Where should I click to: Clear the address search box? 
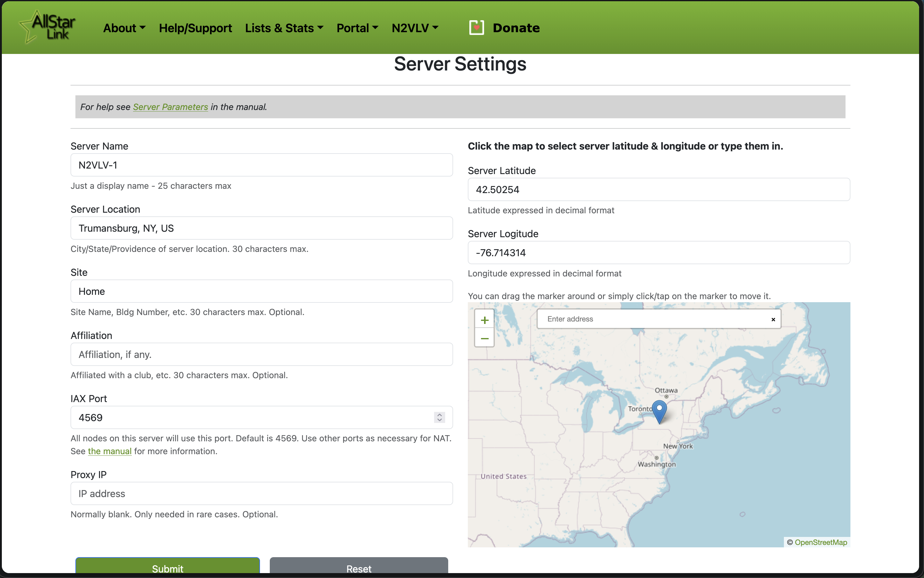point(773,319)
